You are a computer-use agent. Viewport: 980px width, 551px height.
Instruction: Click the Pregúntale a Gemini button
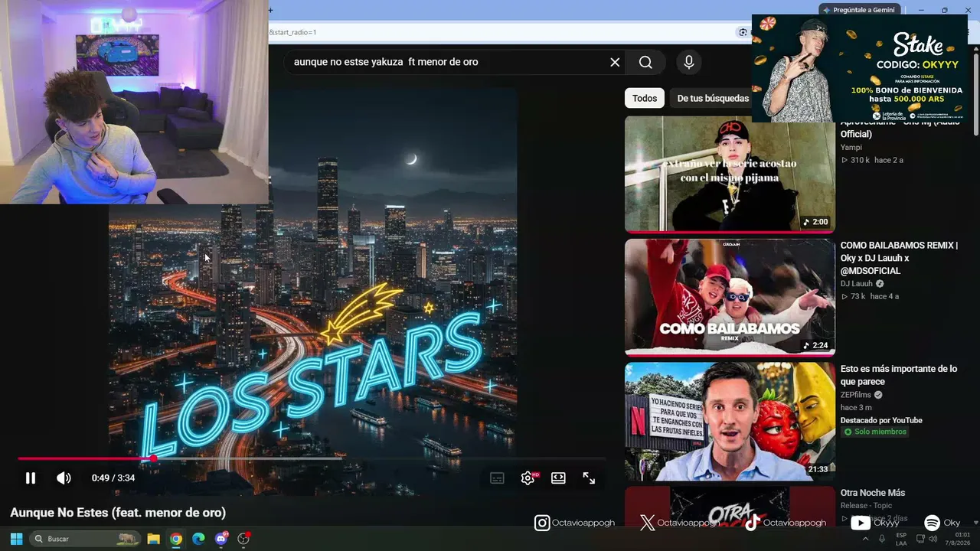[x=858, y=10]
